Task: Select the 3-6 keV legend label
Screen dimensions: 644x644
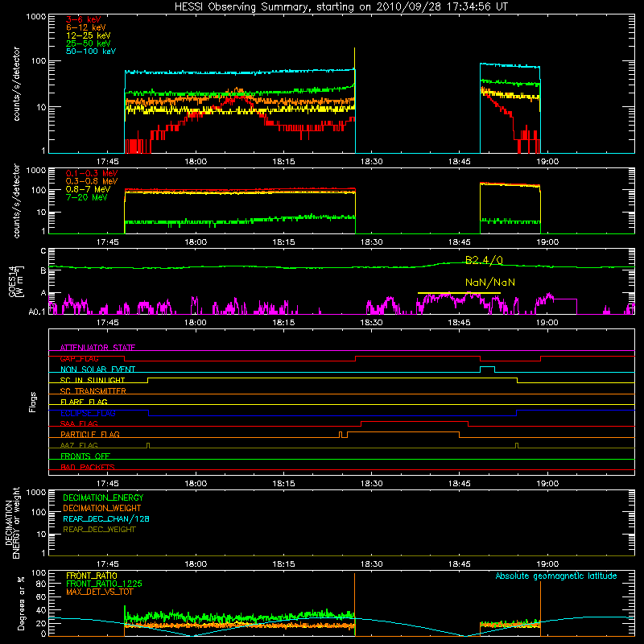Action: click(x=84, y=19)
